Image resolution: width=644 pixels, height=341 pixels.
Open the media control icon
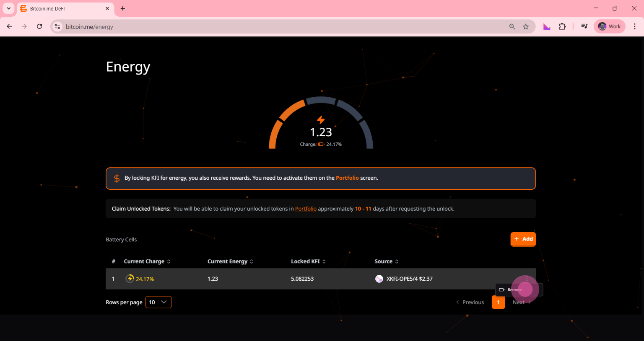tap(584, 26)
